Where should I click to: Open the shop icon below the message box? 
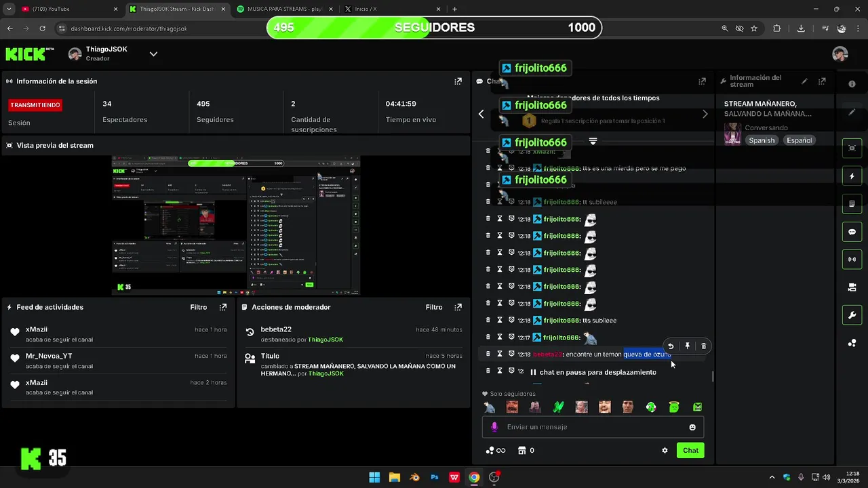(521, 450)
